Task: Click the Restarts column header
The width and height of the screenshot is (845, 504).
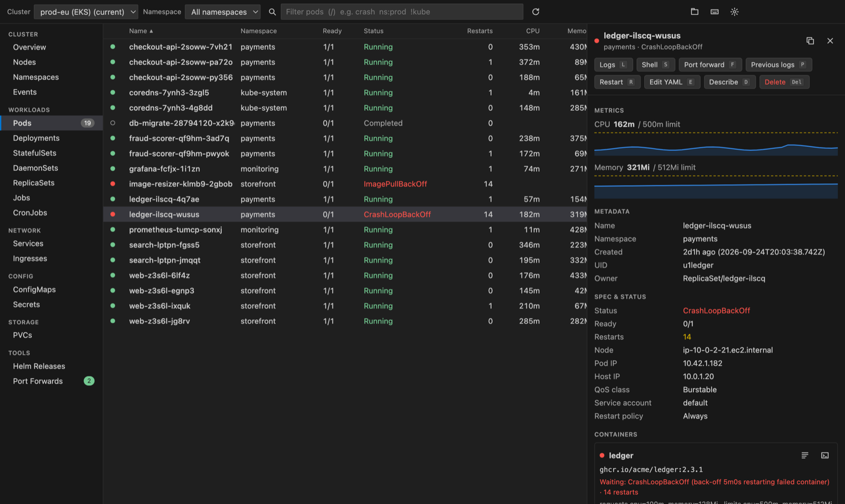Action: (x=480, y=31)
